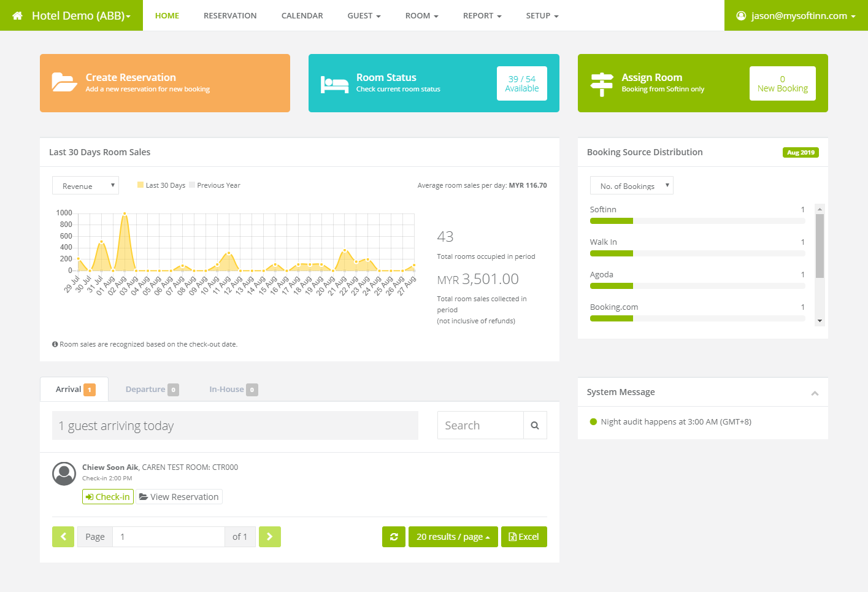
Task: Go to the next results page
Action: click(269, 537)
